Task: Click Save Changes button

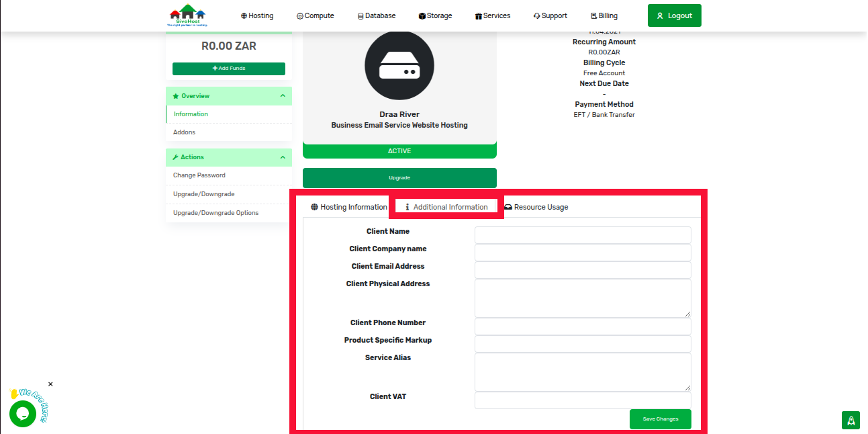Action: point(661,419)
